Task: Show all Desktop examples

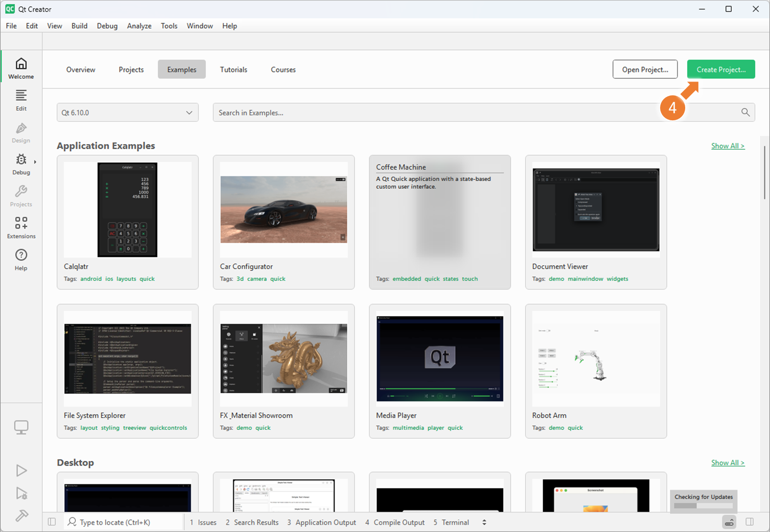Action: click(x=728, y=463)
